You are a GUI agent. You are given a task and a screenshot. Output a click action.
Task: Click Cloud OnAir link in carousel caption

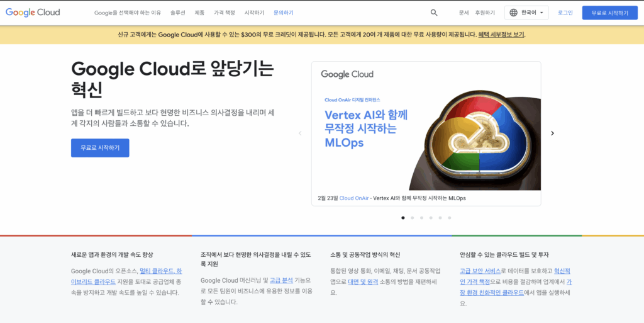coord(354,198)
